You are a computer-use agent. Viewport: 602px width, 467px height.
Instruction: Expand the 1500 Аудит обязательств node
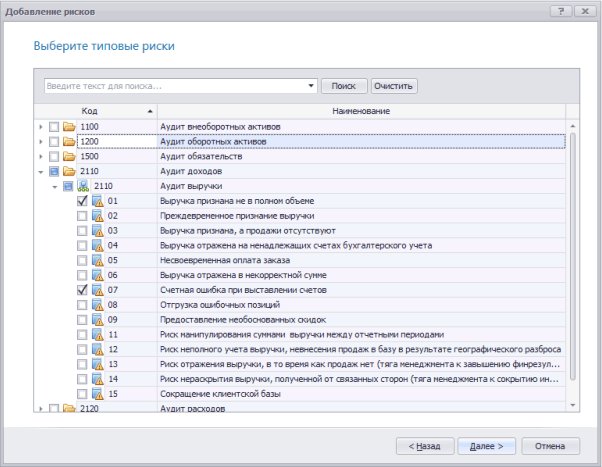(41, 156)
